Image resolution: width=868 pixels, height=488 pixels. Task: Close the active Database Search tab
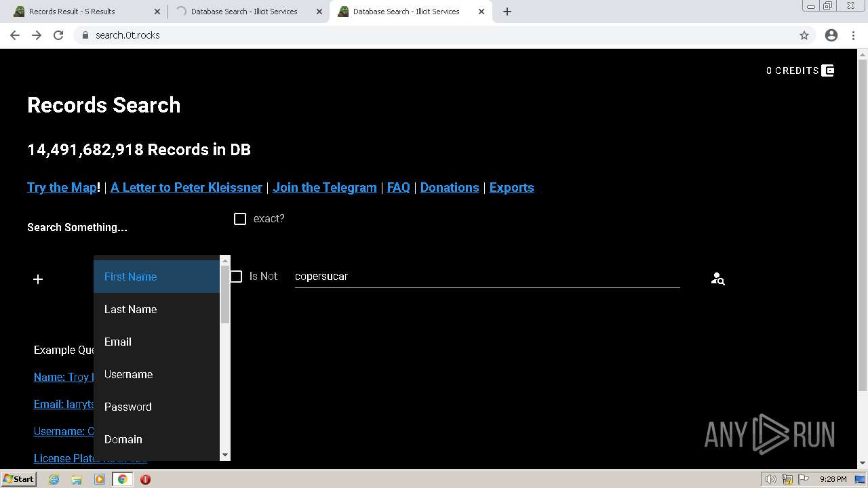(481, 12)
